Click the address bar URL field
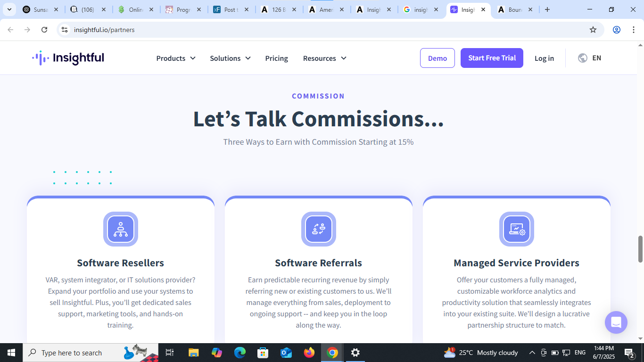The height and width of the screenshot is (362, 644). click(330, 30)
